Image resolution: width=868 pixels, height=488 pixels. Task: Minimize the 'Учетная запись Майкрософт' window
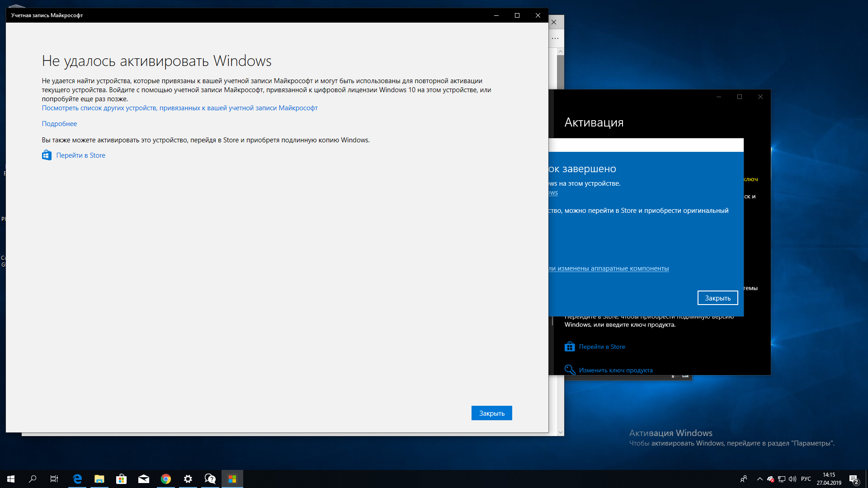coord(496,15)
